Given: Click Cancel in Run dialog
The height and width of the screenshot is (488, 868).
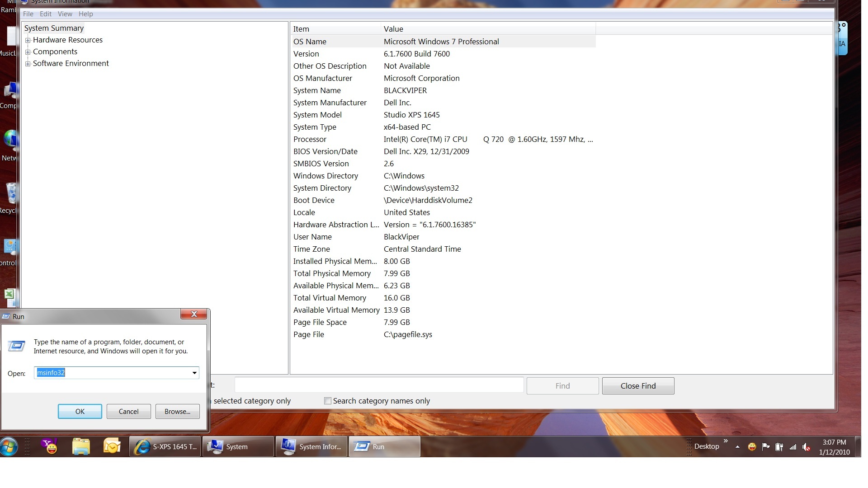Looking at the screenshot, I should (129, 412).
